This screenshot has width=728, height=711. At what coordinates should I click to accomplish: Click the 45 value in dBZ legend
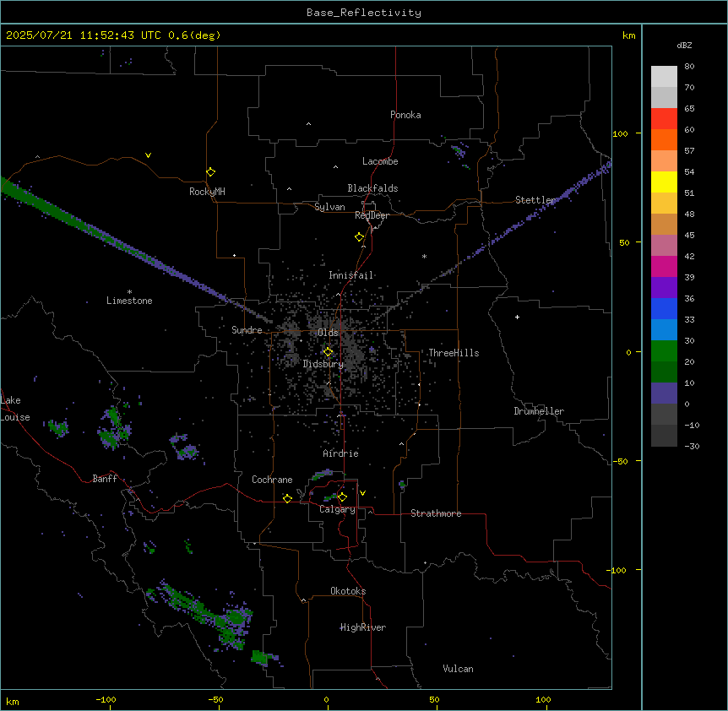(689, 236)
